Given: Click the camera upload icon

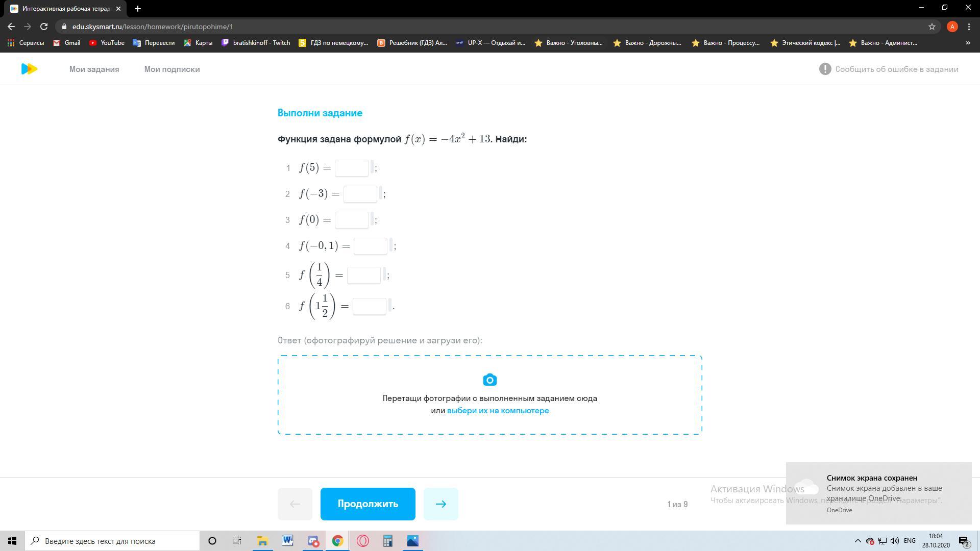Looking at the screenshot, I should (490, 380).
